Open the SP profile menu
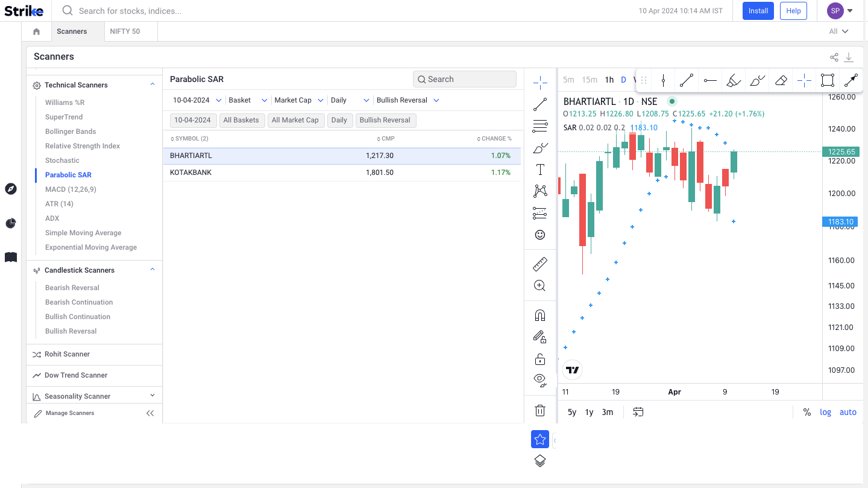Image resolution: width=868 pixels, height=488 pixels. [840, 11]
